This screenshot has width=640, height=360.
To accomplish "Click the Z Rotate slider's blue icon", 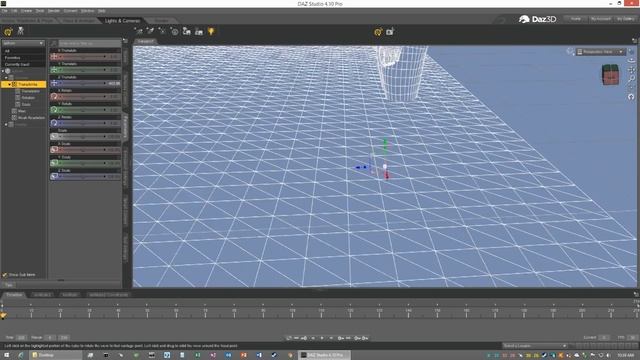I will 54,123.
